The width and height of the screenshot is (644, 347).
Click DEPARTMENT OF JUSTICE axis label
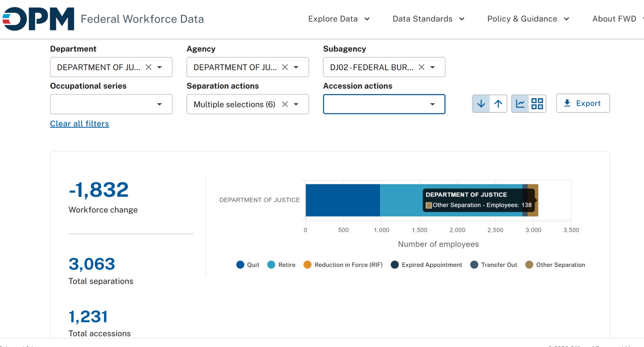pyautogui.click(x=260, y=200)
